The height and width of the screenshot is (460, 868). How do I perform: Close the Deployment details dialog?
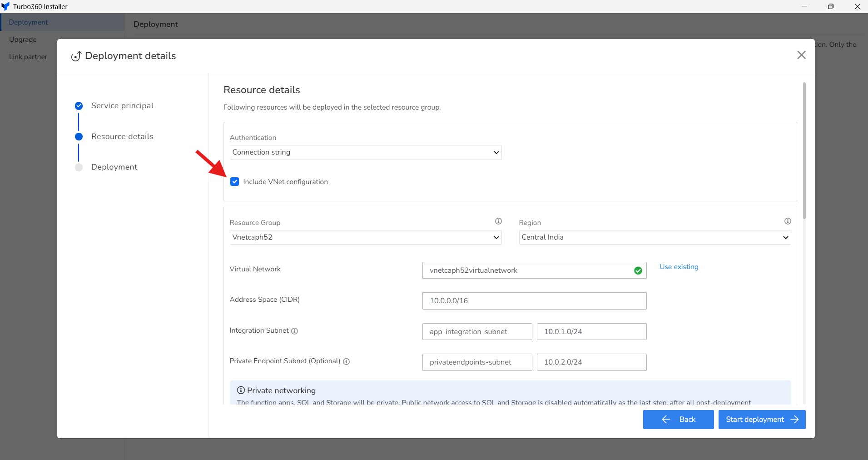[801, 55]
